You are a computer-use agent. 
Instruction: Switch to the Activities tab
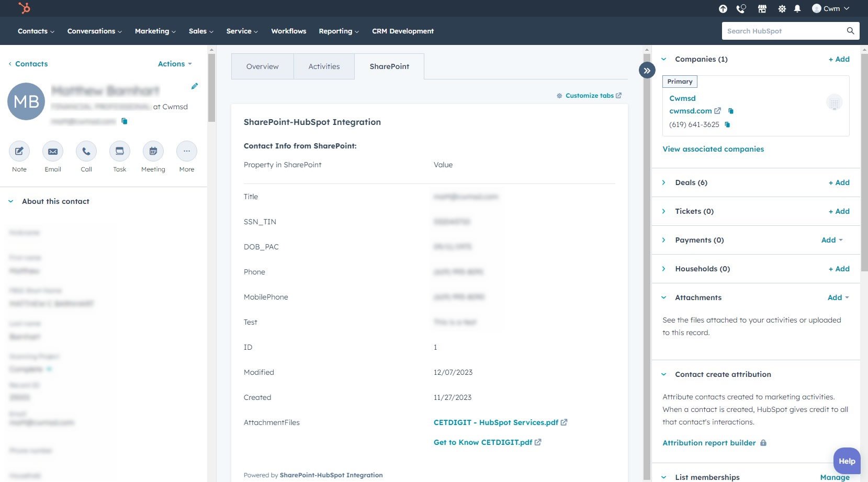324,66
